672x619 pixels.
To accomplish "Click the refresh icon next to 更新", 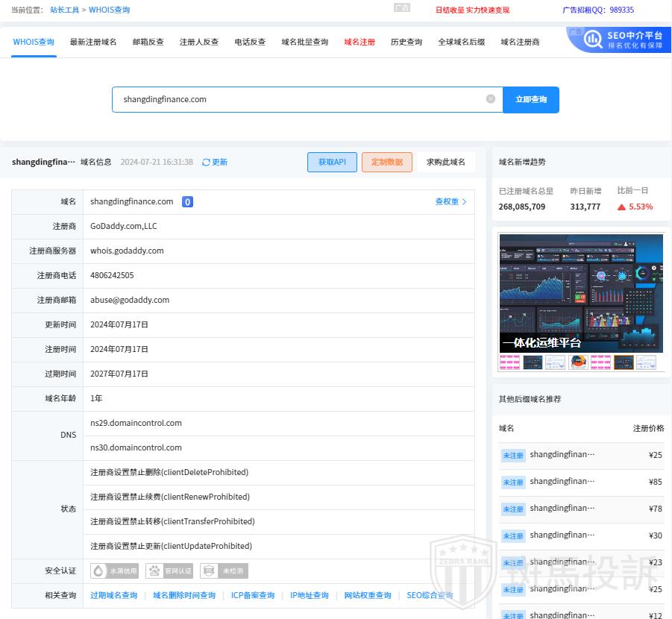I will coord(206,163).
